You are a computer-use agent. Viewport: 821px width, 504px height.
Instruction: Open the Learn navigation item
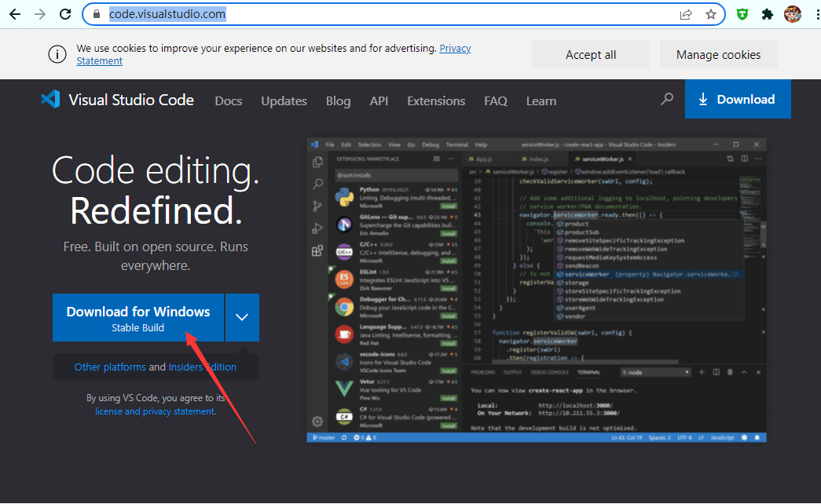[541, 101]
